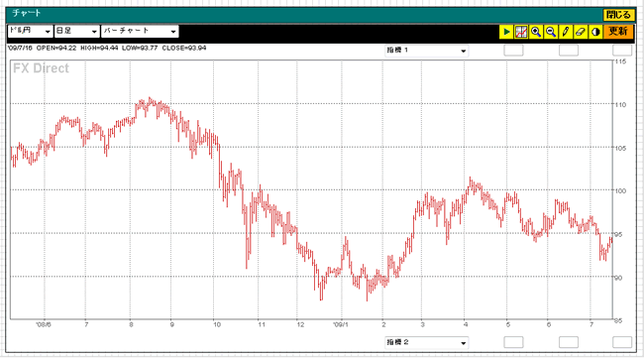Screen dimensions: 644x358
Task: Click the LOW=93.77 value text
Action: tap(140, 48)
